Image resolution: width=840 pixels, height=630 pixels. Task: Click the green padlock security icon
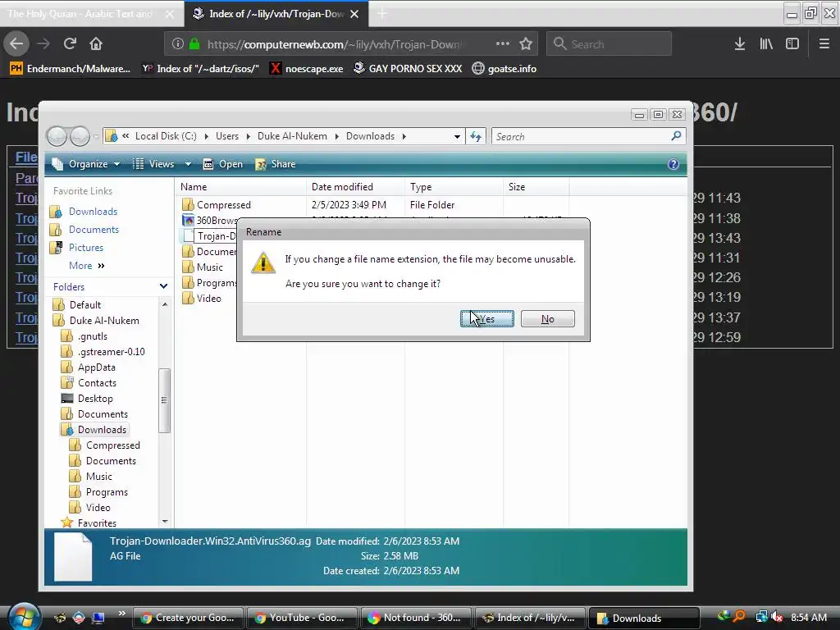[x=194, y=44]
